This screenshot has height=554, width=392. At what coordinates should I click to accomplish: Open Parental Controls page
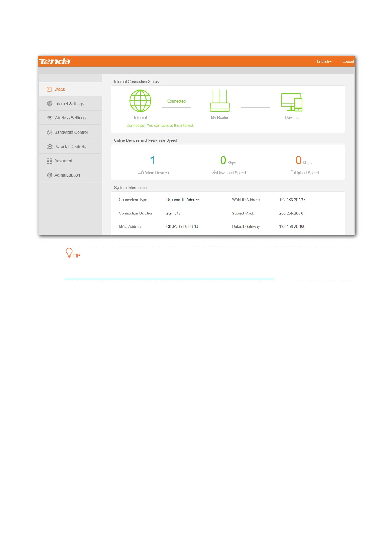click(x=70, y=147)
